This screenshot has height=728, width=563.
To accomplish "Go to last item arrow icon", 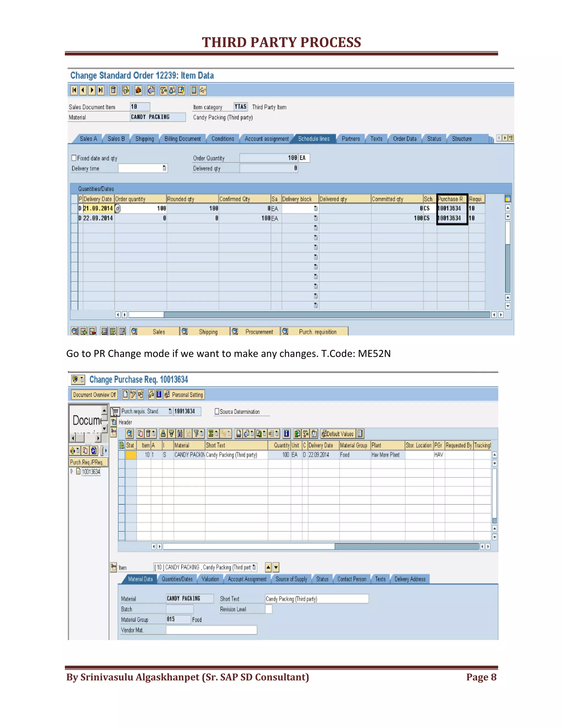I will click(100, 90).
